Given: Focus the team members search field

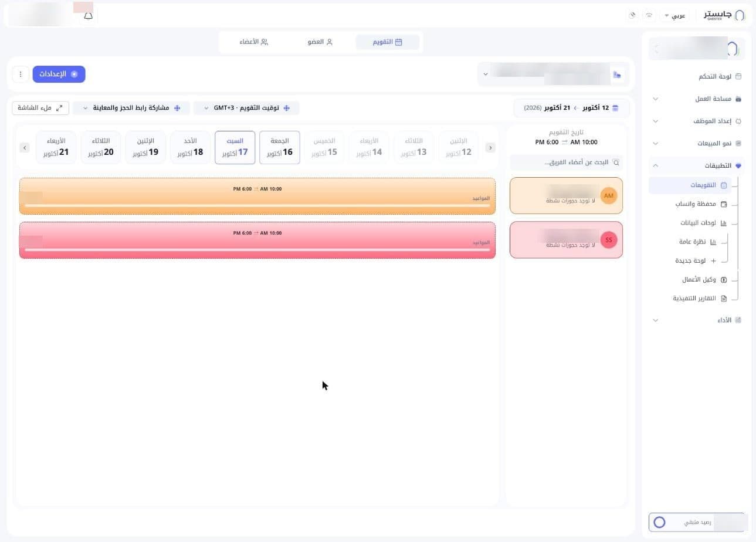Looking at the screenshot, I should (566, 162).
